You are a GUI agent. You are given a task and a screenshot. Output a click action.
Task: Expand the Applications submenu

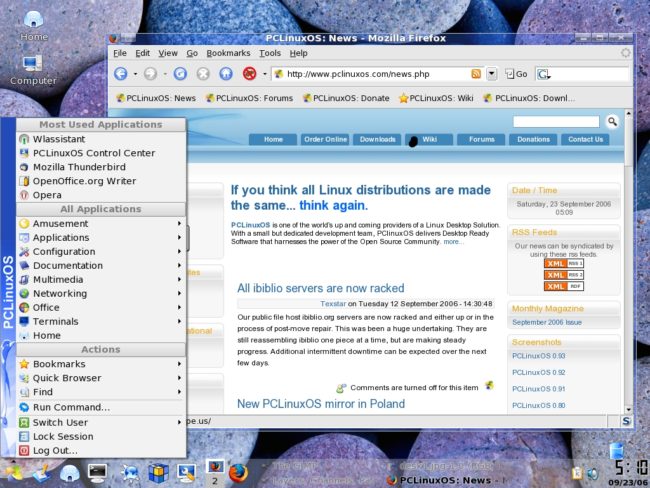click(x=101, y=238)
